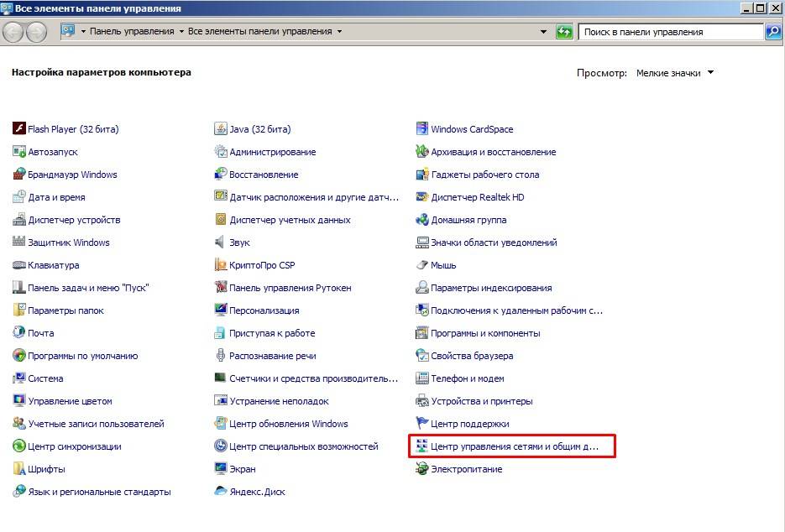Click the refresh button beside address bar
The height and width of the screenshot is (532, 785).
565,32
